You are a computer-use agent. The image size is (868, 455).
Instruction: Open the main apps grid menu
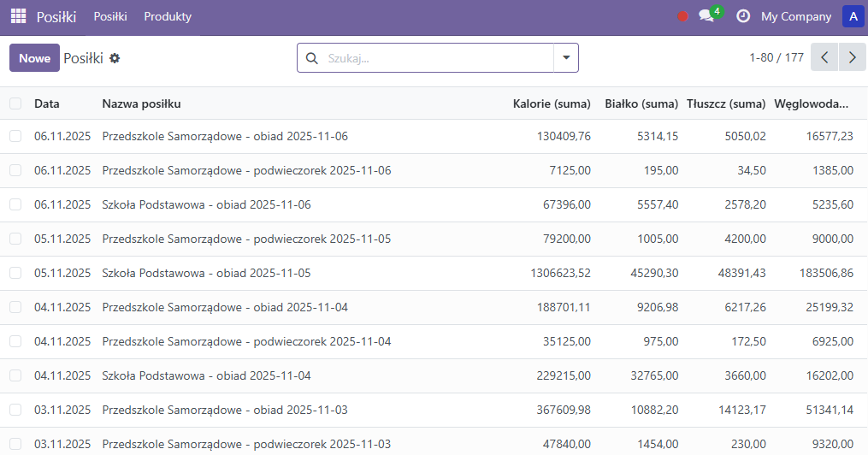(x=18, y=16)
